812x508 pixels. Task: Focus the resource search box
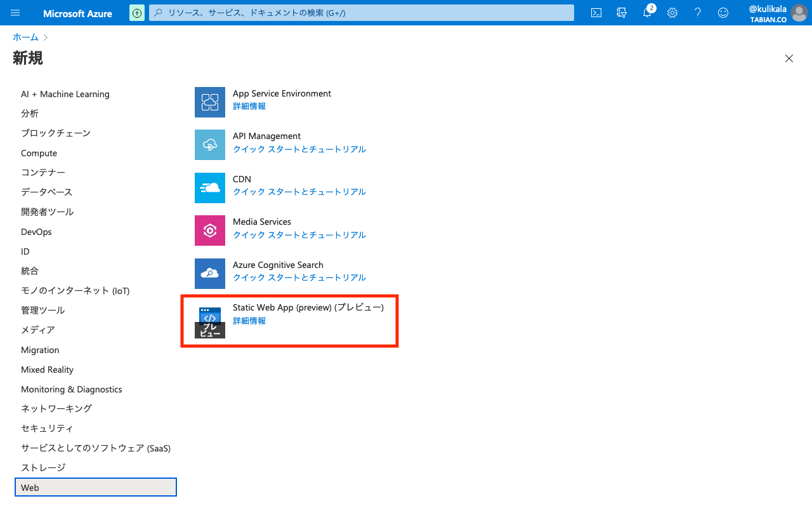click(x=362, y=13)
